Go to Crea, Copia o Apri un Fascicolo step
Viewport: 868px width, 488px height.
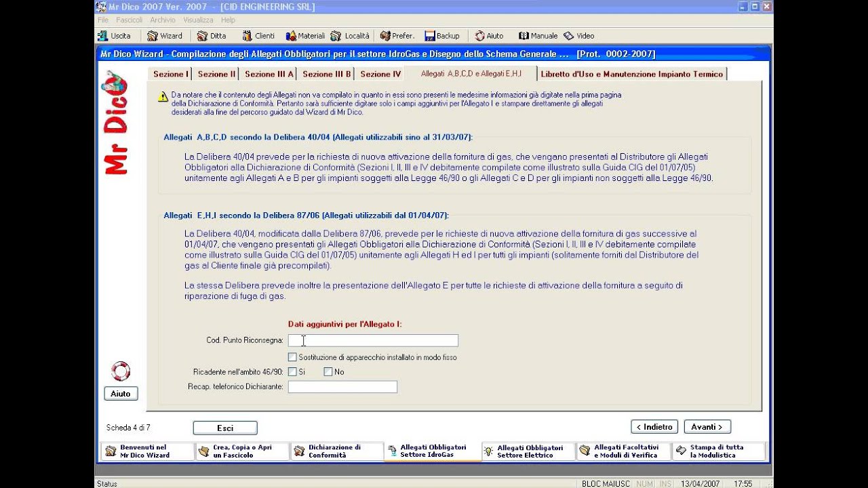tap(242, 451)
